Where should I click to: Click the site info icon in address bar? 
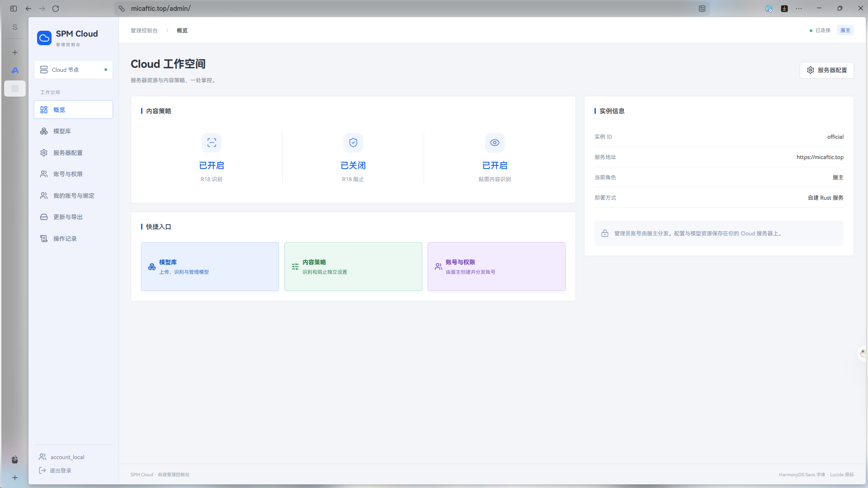click(x=122, y=9)
